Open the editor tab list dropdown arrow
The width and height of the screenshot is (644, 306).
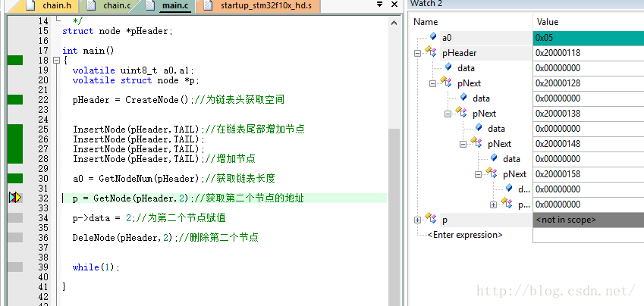tap(379, 5)
